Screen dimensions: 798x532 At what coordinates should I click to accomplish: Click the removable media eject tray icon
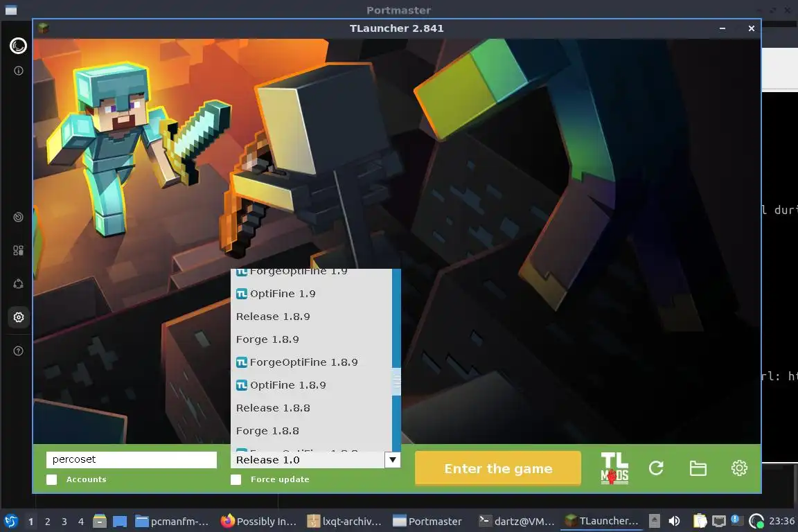655,521
